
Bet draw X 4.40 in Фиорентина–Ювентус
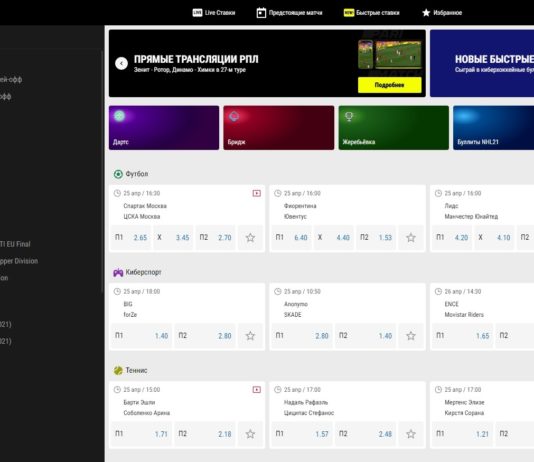point(334,238)
